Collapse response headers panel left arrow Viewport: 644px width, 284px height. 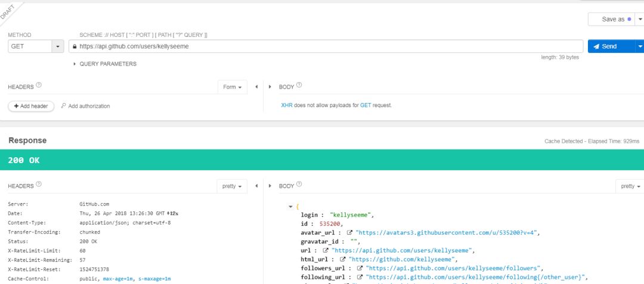point(256,186)
